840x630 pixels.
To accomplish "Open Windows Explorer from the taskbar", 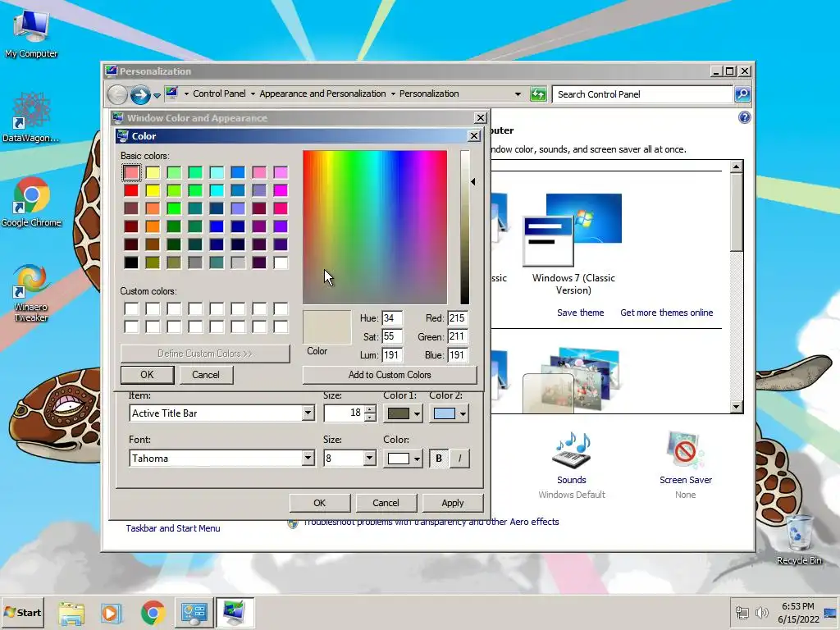I will tap(71, 612).
